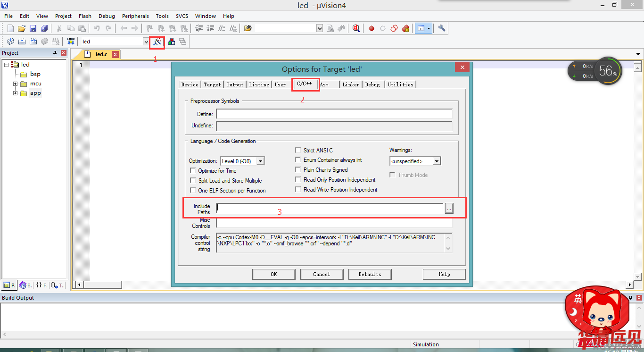Tick the Optimize for Time checkbox
Screen dimensions: 644x352
[x=193, y=171]
